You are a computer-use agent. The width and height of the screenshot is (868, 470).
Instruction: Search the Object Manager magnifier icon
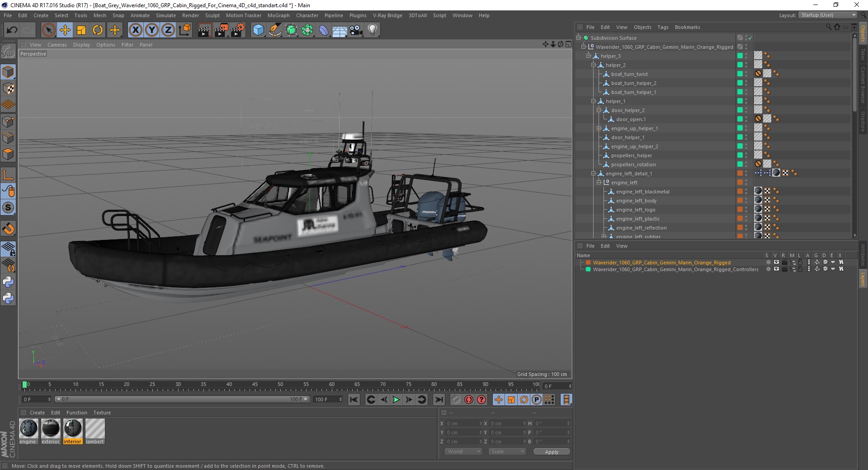point(829,27)
